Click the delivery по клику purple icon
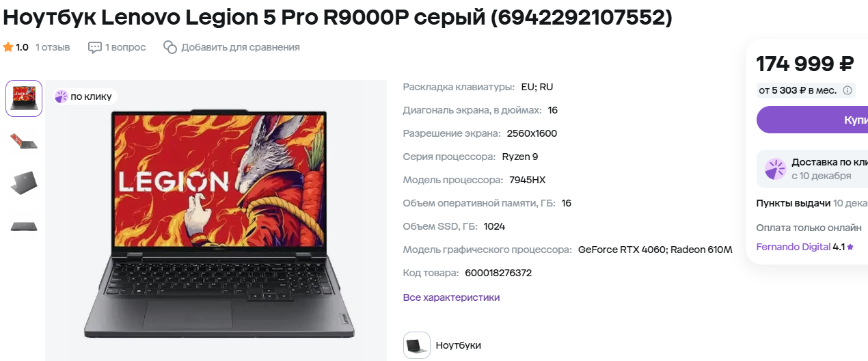This screenshot has height=361, width=868. click(x=775, y=169)
